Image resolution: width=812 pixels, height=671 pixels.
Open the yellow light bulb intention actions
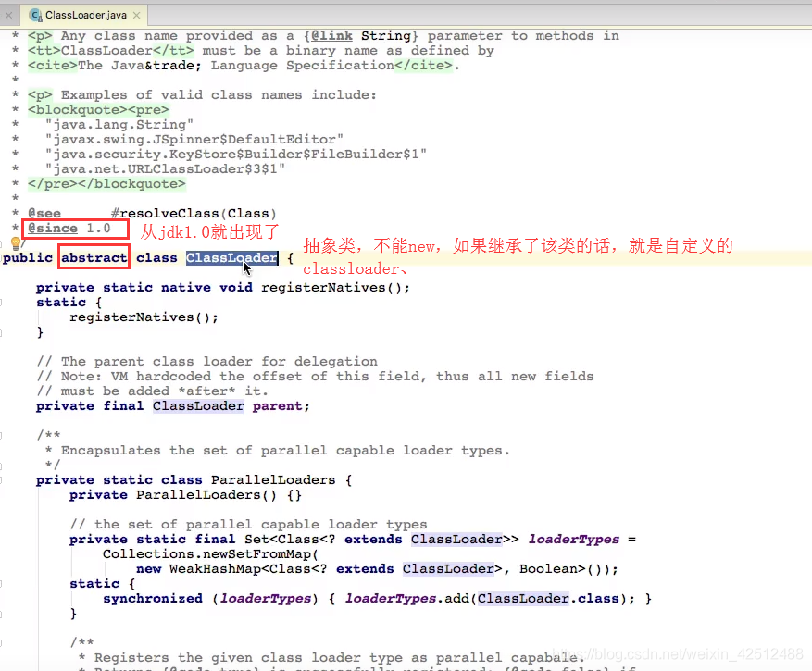tap(16, 242)
